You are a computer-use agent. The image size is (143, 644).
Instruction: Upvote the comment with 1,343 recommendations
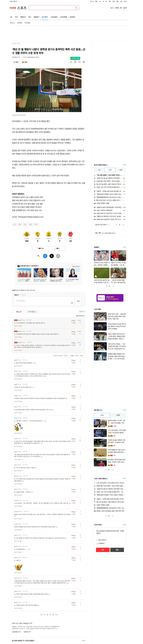click(73, 320)
